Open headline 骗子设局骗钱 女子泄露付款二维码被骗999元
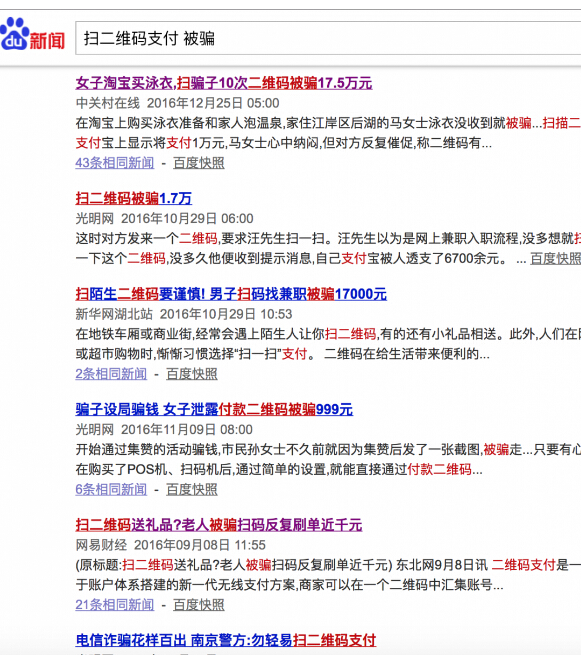 (214, 409)
